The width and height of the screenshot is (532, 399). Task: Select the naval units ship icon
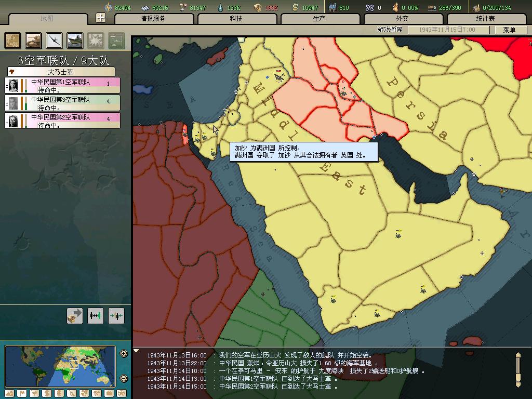(75, 41)
